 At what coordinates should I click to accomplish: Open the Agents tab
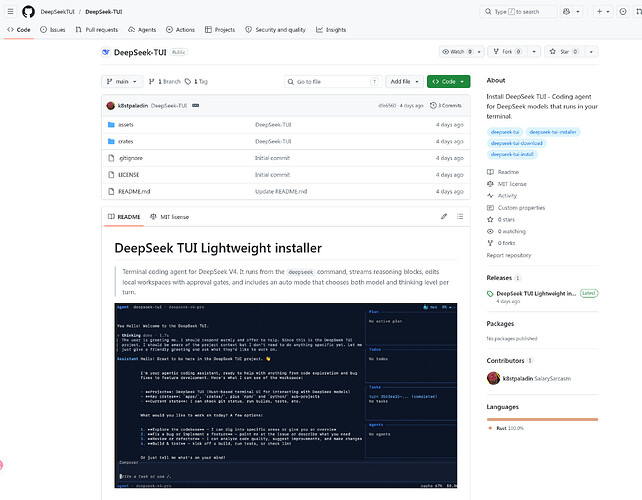click(142, 29)
